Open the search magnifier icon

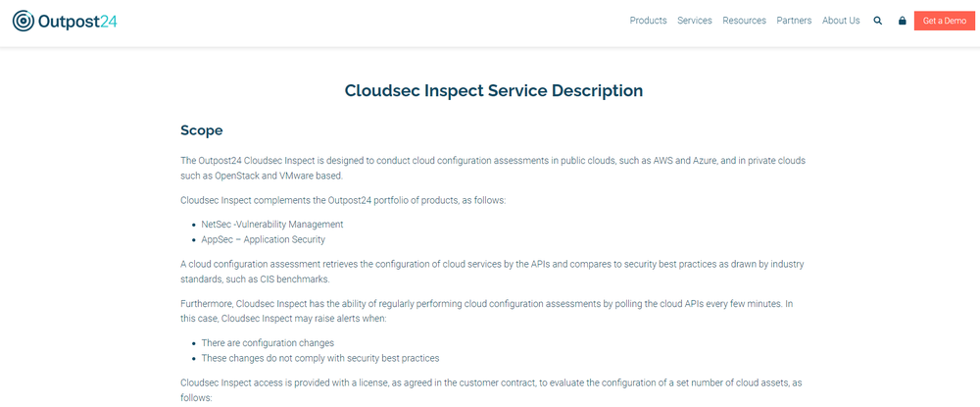click(877, 21)
